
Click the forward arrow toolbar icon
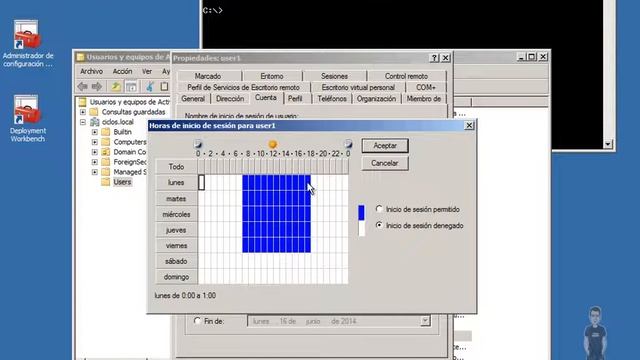[97, 86]
